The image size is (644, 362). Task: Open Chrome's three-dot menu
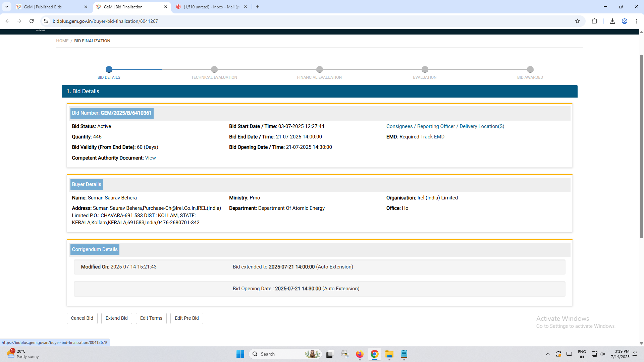[x=637, y=21]
